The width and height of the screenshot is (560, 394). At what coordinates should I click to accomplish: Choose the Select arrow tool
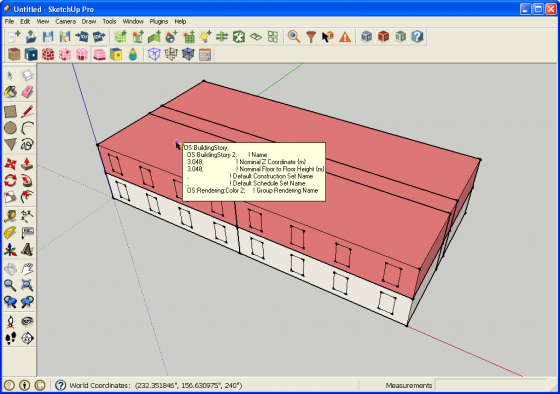[x=10, y=75]
